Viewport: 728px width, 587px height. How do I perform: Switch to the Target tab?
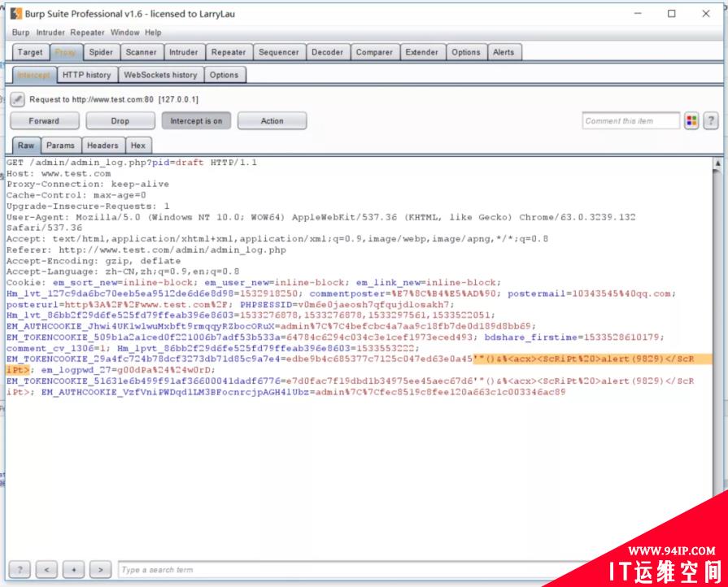tap(30, 52)
